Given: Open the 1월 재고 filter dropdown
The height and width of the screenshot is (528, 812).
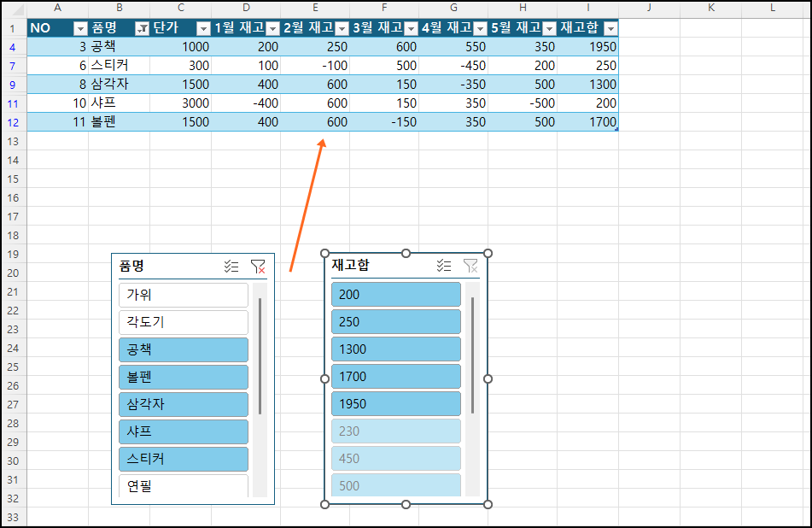Looking at the screenshot, I should tap(273, 28).
